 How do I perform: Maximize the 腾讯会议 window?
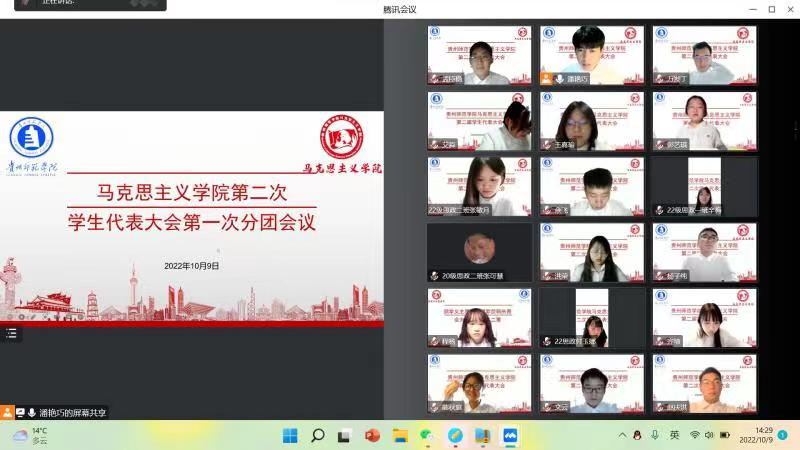pos(772,9)
